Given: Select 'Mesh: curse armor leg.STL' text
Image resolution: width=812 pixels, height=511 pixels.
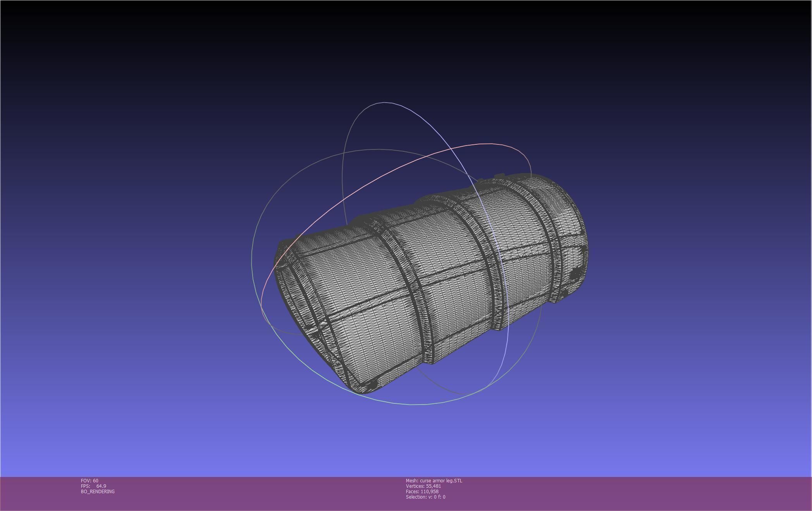Looking at the screenshot, I should tap(434, 481).
